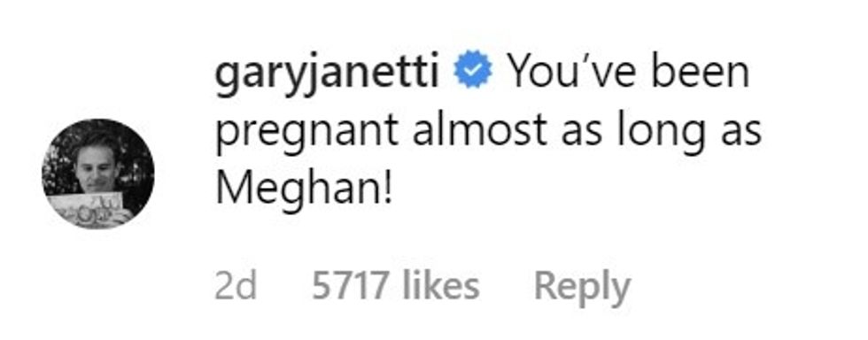
Task: Click the number 5717 in likes
Action: 349,286
